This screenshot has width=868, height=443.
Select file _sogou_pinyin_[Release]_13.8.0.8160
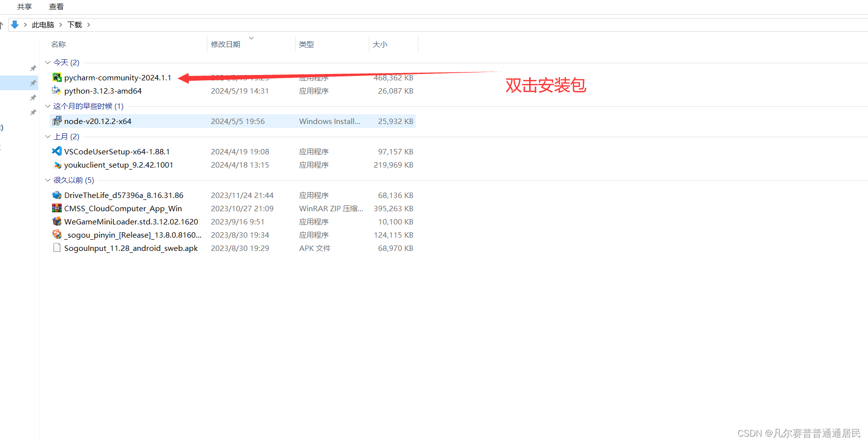pyautogui.click(x=133, y=235)
